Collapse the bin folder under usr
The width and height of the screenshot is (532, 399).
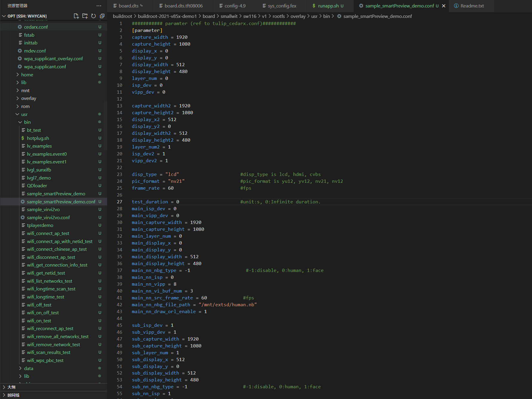pos(27,122)
